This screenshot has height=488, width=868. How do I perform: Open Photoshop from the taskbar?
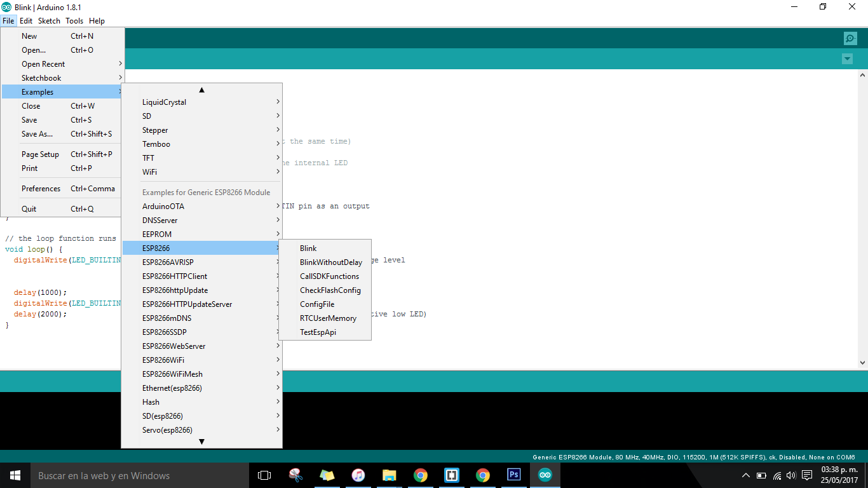coord(513,475)
